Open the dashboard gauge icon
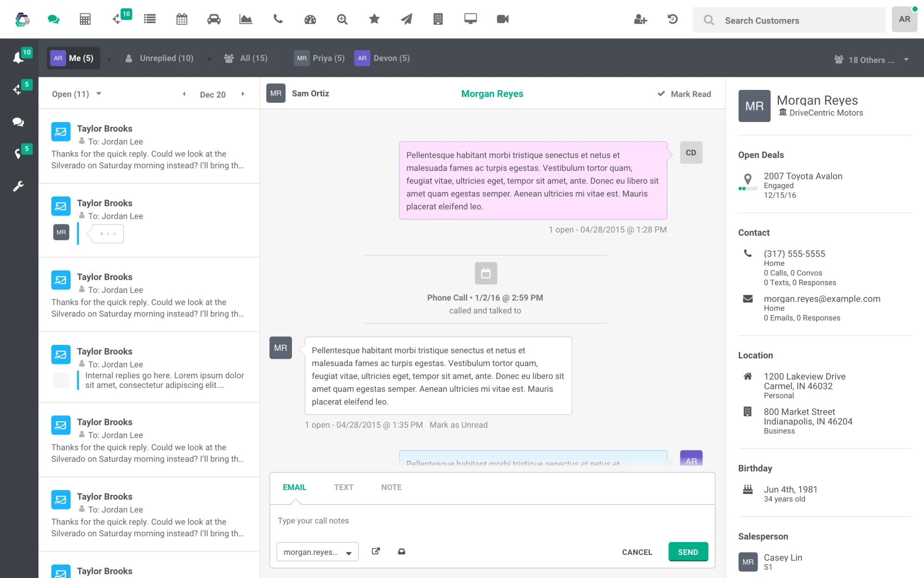 pyautogui.click(x=310, y=19)
